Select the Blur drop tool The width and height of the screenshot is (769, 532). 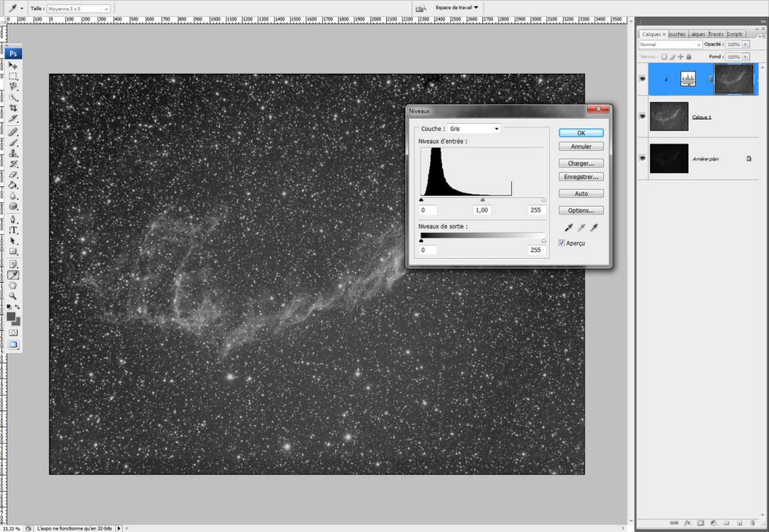[13, 195]
